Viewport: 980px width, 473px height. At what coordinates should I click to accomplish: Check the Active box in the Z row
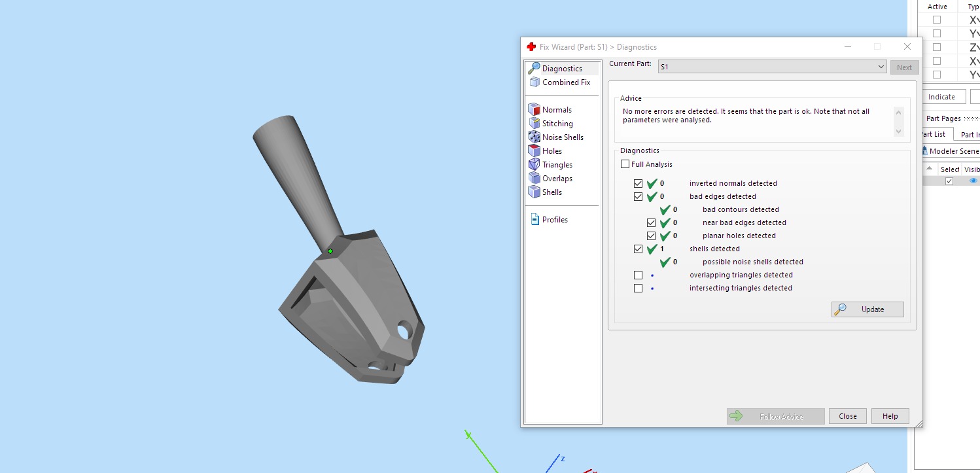[937, 47]
